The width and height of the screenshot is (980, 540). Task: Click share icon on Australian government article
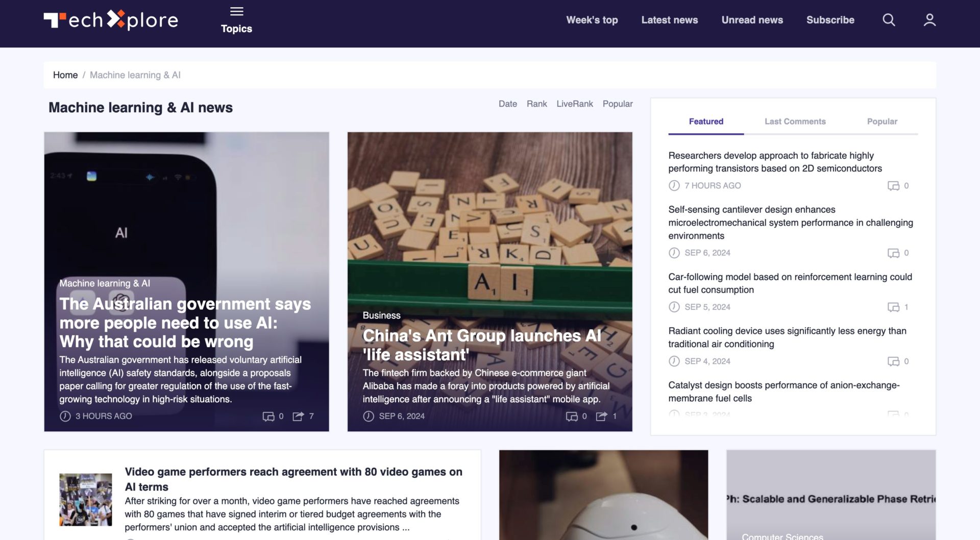coord(298,416)
